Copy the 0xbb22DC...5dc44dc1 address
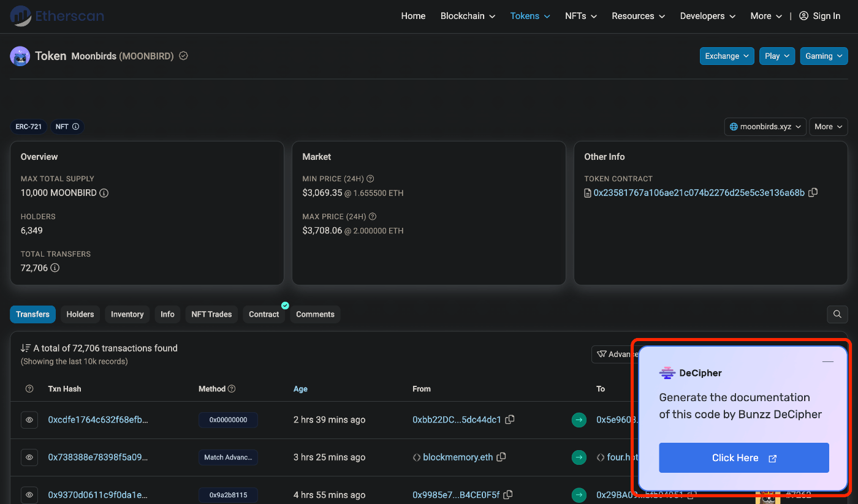This screenshot has width=858, height=504. coord(510,419)
